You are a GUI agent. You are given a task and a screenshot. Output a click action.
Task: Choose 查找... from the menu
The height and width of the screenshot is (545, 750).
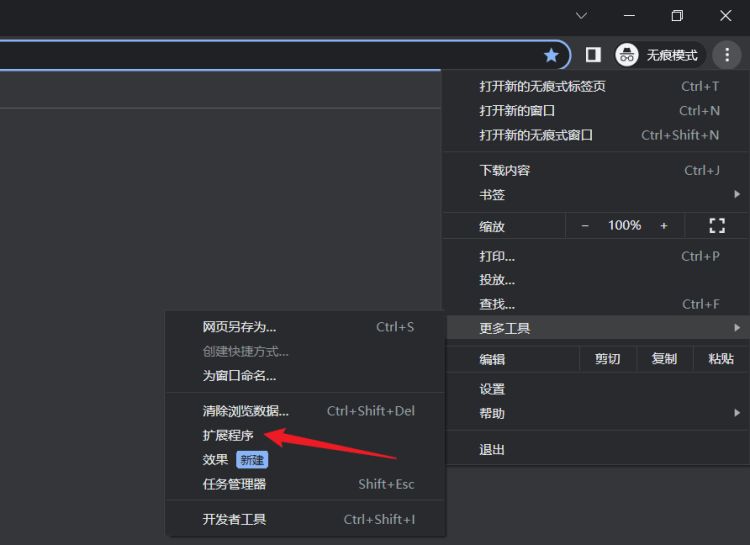pos(596,304)
